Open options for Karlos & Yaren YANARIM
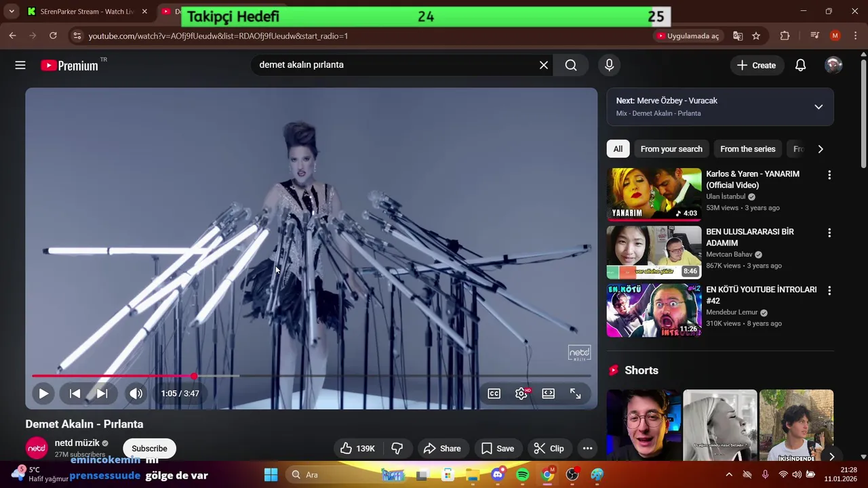The width and height of the screenshot is (868, 488). click(829, 175)
